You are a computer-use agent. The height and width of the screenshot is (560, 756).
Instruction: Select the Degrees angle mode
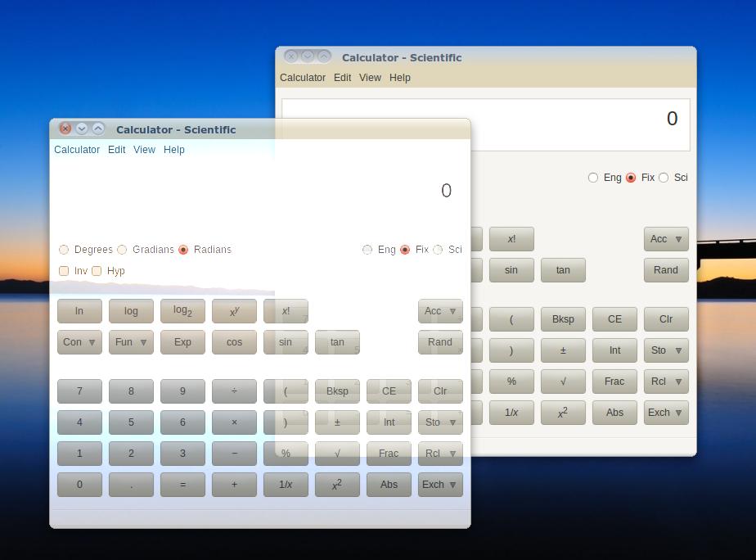[65, 250]
